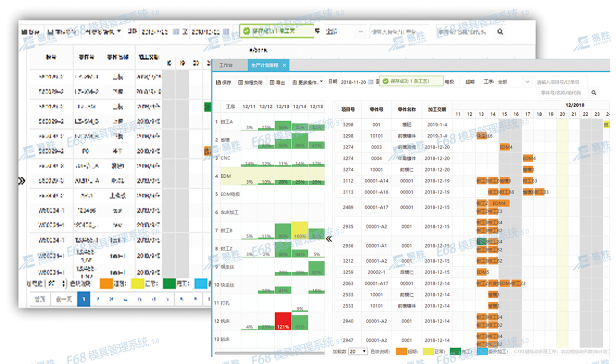The image size is (616, 364).
Task: Click the save icon in back window toolbar
Action: tap(31, 32)
